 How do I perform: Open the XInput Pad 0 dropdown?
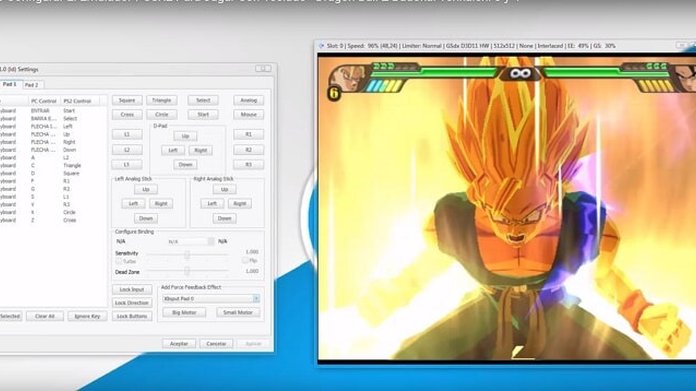[211, 299]
